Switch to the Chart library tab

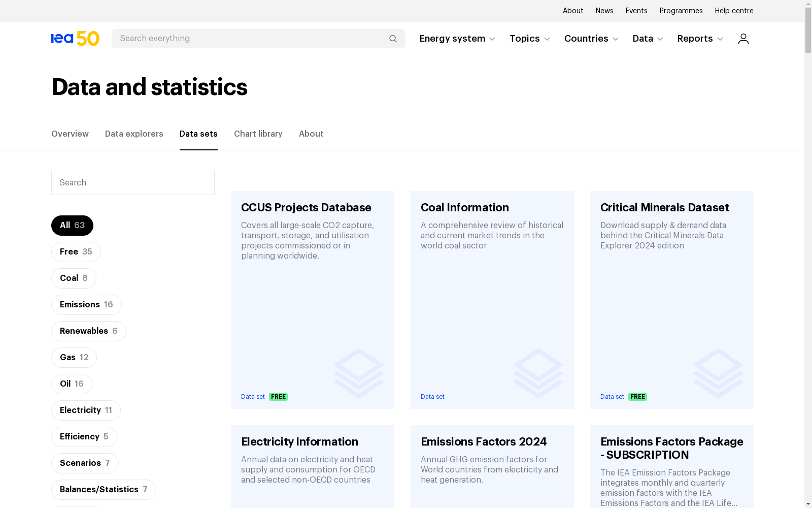pos(258,134)
